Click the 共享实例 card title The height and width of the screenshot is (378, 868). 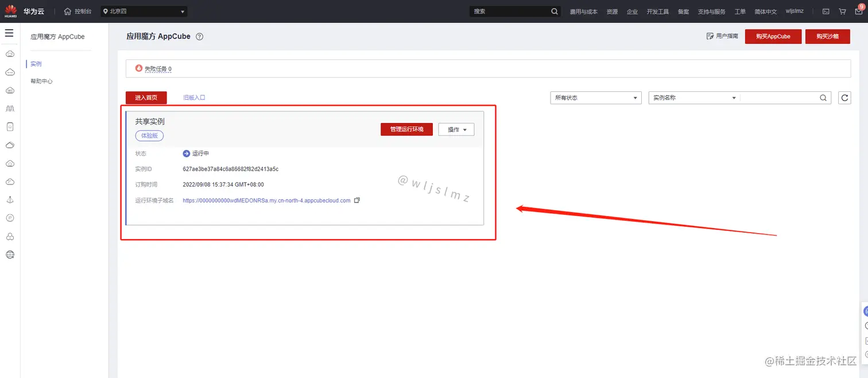tap(150, 122)
